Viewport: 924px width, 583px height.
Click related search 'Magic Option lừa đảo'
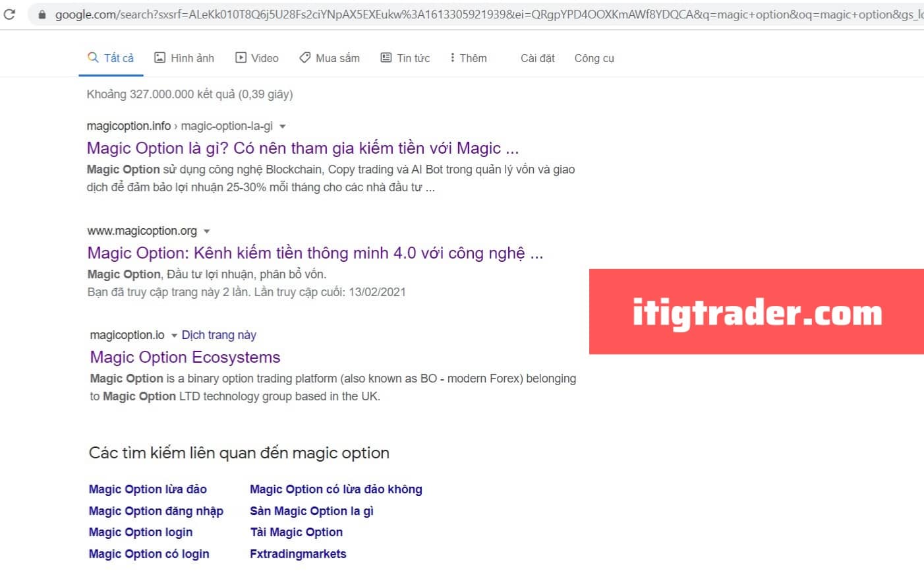coord(148,489)
